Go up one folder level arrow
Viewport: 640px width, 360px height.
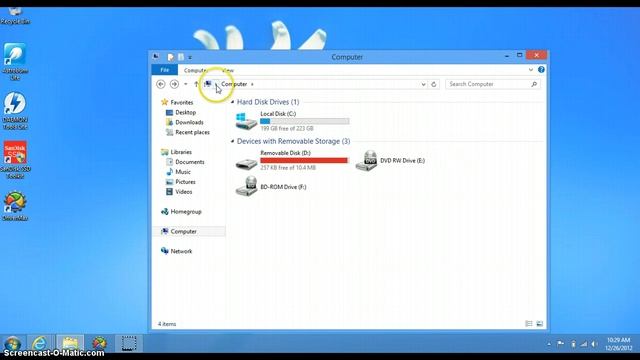tap(196, 84)
